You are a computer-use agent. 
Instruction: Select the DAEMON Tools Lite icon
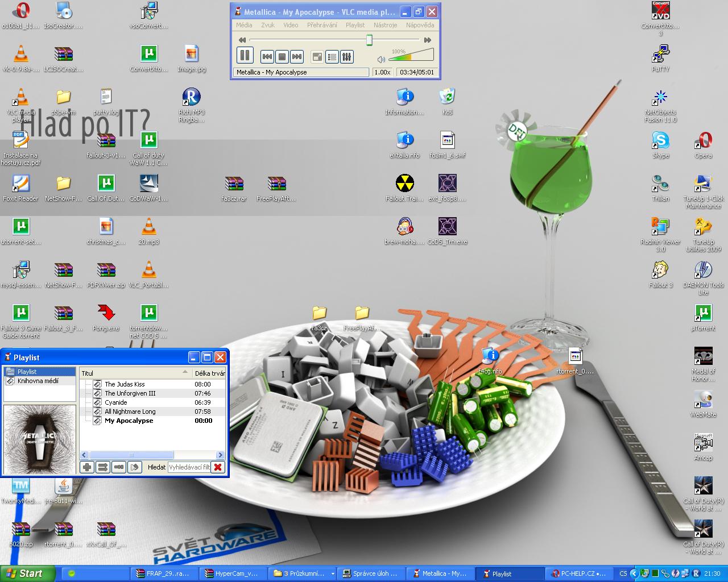pos(704,278)
